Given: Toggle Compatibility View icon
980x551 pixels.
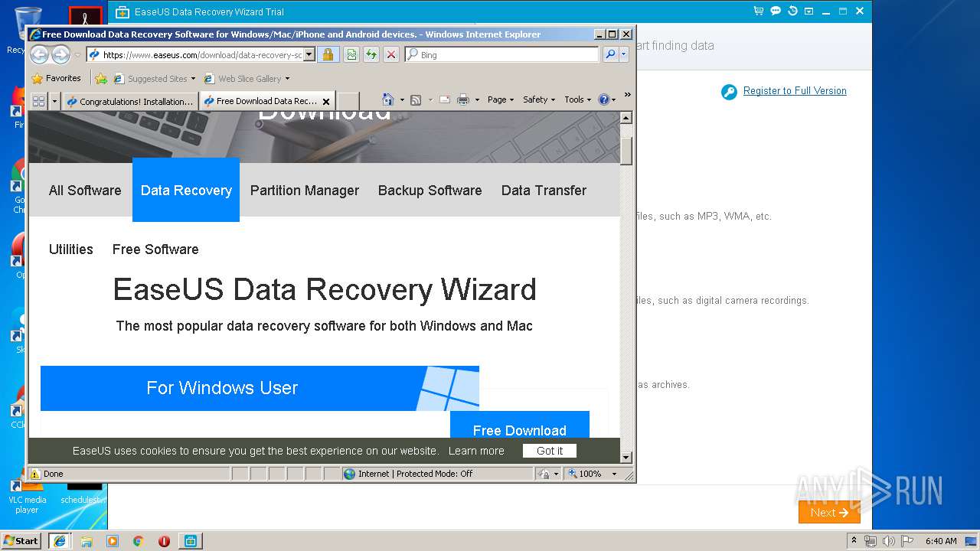Looking at the screenshot, I should (x=351, y=54).
